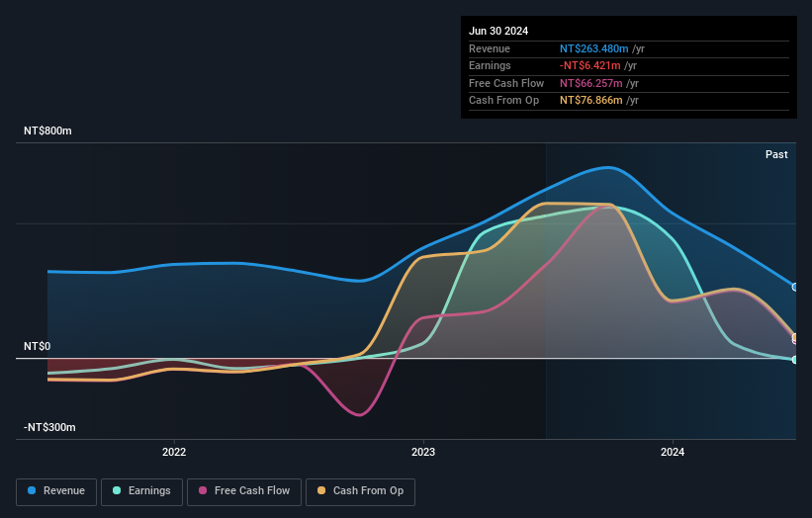Click the NT$0 y-axis label
The width and height of the screenshot is (812, 518).
(x=37, y=346)
